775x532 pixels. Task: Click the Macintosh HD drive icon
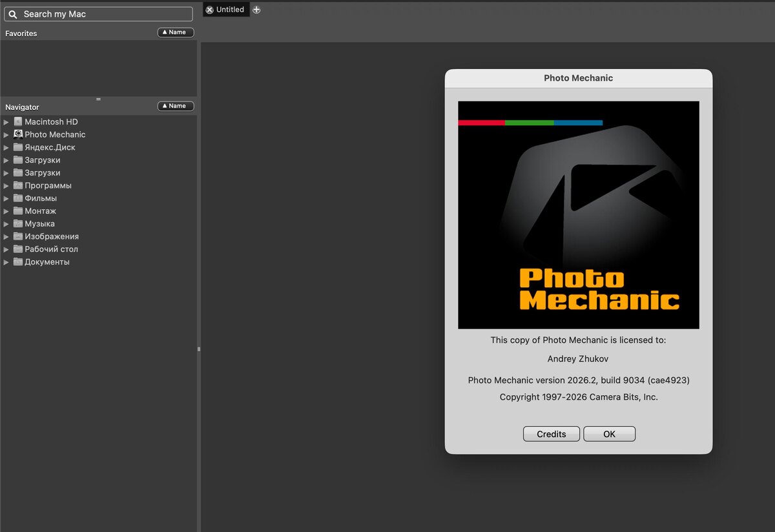coord(18,121)
